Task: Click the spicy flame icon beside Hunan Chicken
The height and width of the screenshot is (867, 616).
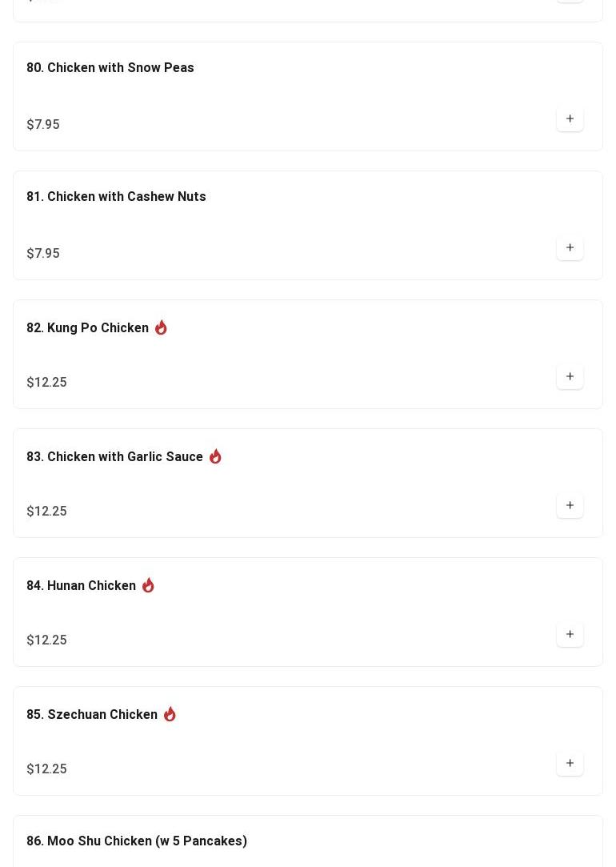Action: [148, 585]
